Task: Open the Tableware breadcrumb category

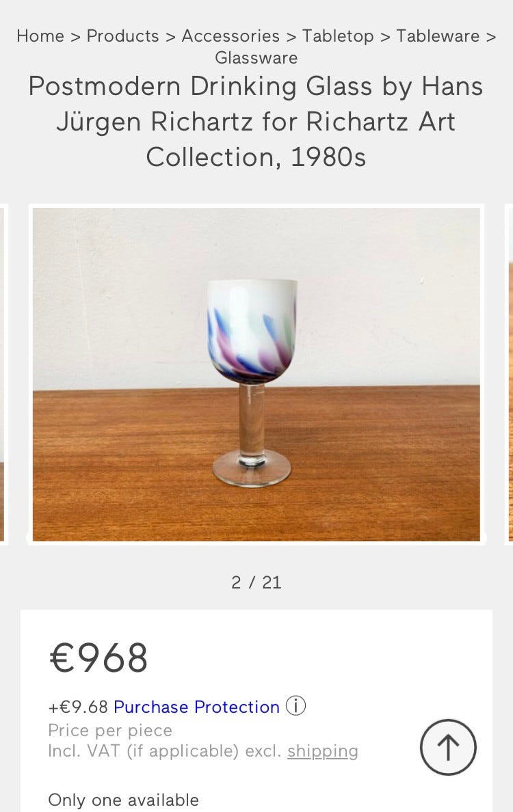Action: point(438,36)
